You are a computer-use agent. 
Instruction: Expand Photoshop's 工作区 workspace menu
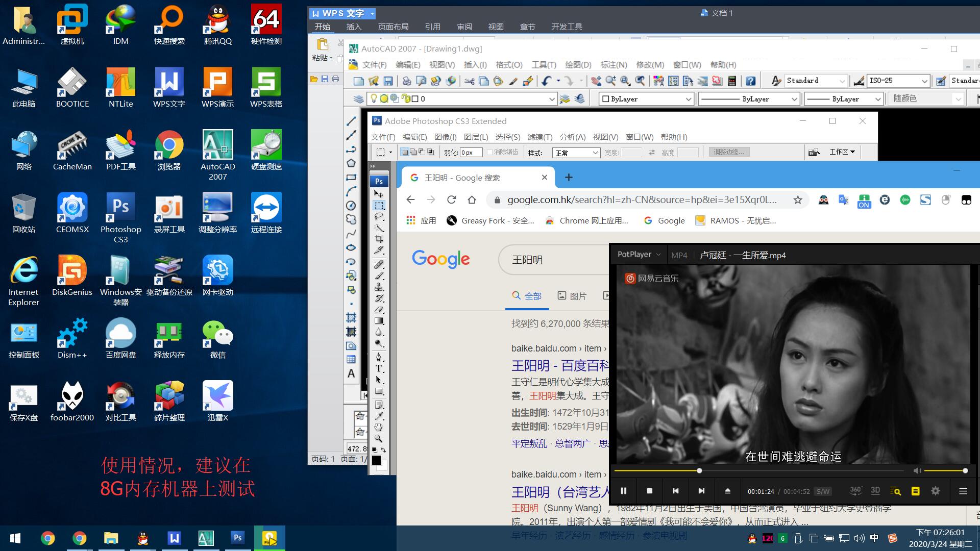[842, 152]
